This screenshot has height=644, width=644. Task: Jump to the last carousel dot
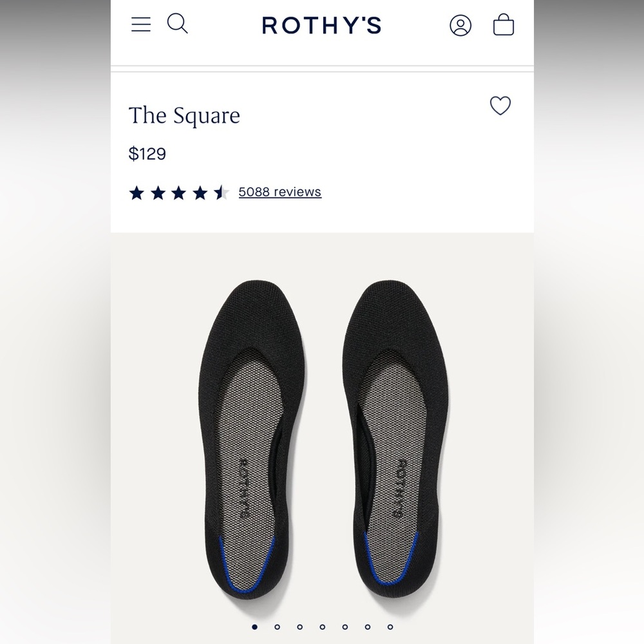tap(390, 627)
